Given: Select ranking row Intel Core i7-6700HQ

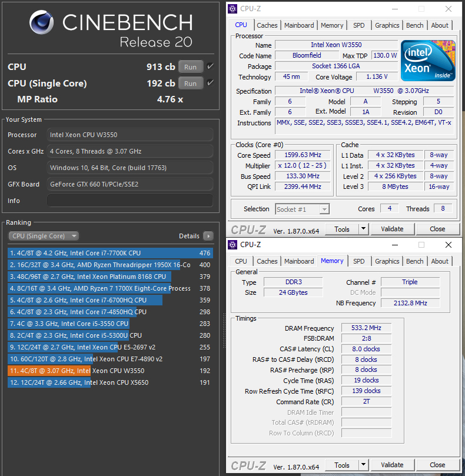Looking at the screenshot, I should (x=110, y=300).
